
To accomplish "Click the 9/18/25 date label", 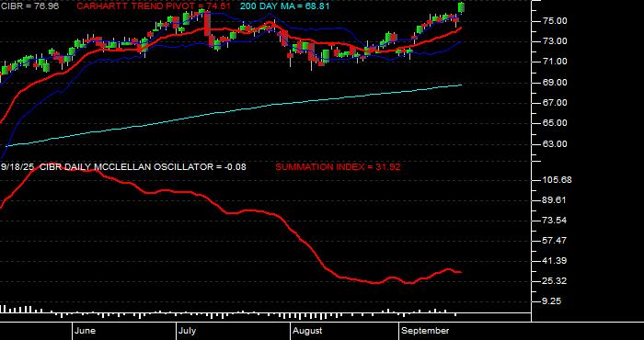I will 18,167.
